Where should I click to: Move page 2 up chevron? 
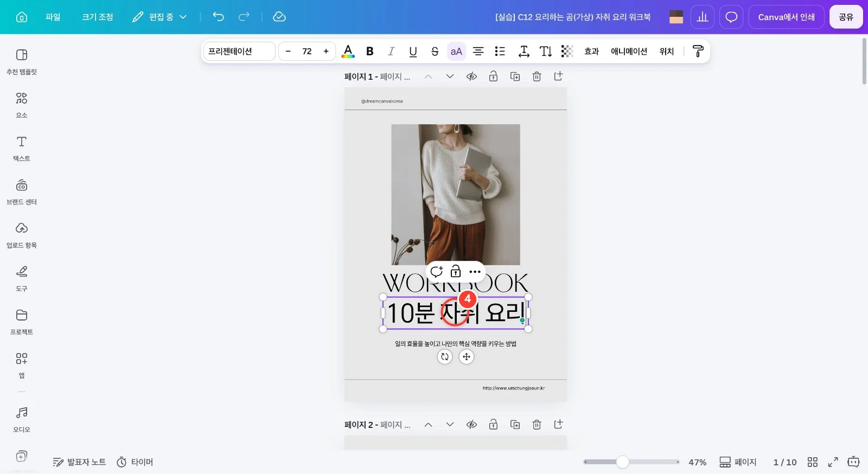click(428, 425)
